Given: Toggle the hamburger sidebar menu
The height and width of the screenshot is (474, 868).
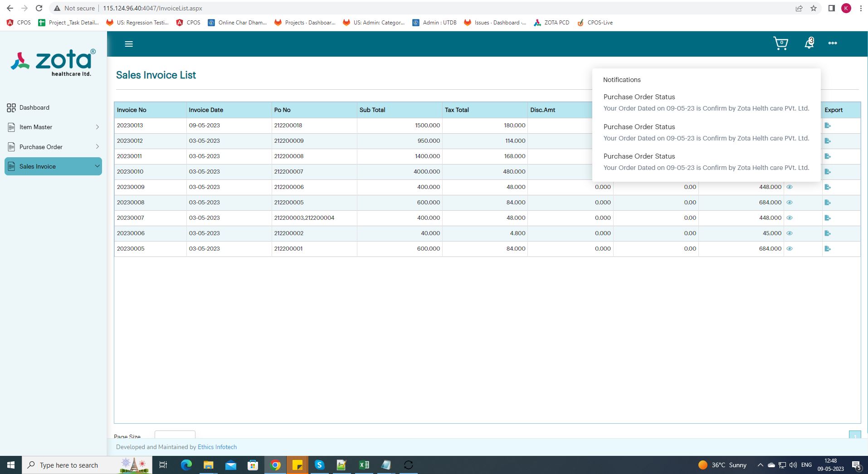Looking at the screenshot, I should coord(129,44).
